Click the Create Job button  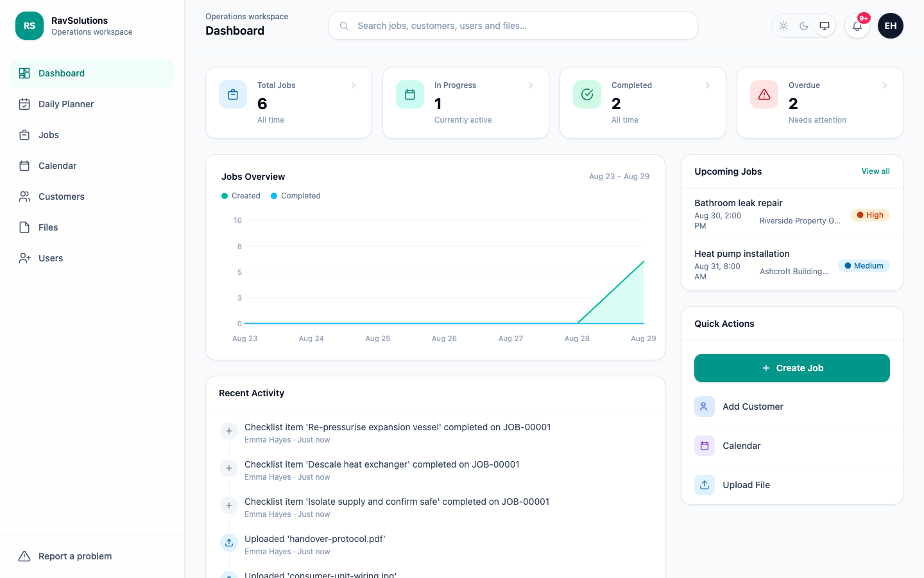click(x=792, y=368)
